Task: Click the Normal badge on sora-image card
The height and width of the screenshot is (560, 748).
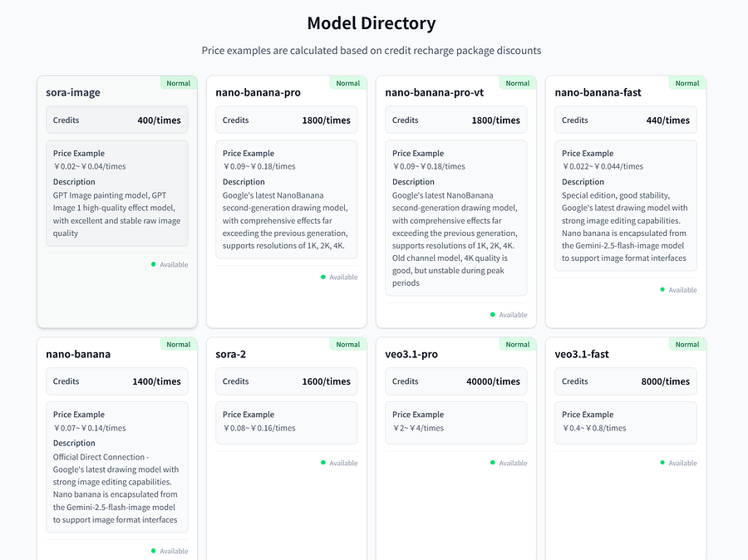Action: [x=179, y=83]
